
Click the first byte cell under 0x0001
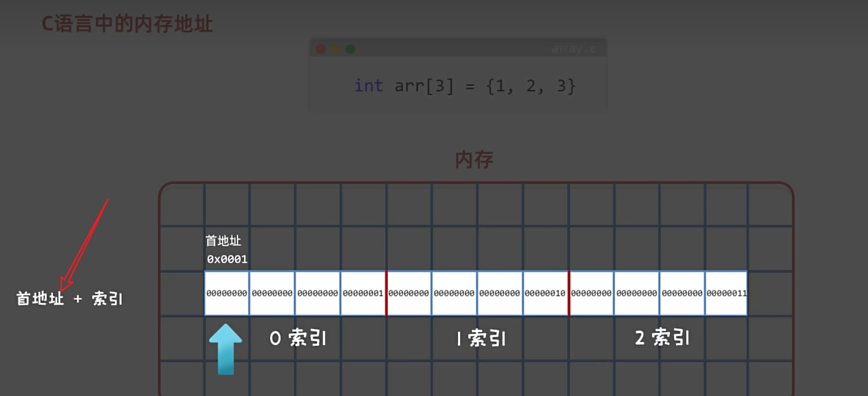coord(227,293)
